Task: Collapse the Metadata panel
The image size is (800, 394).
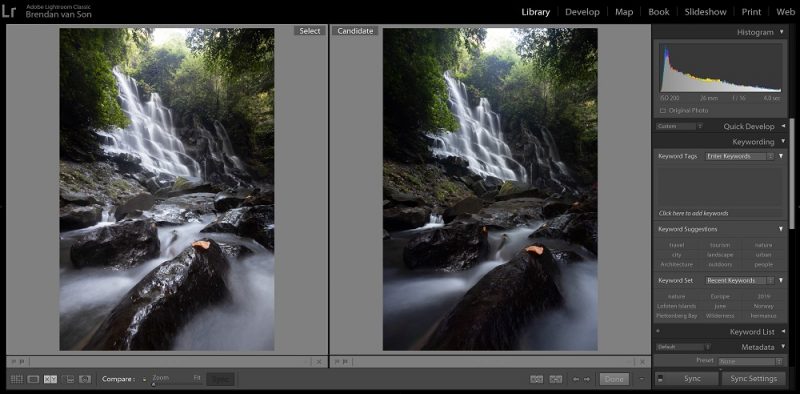Action: coord(782,347)
